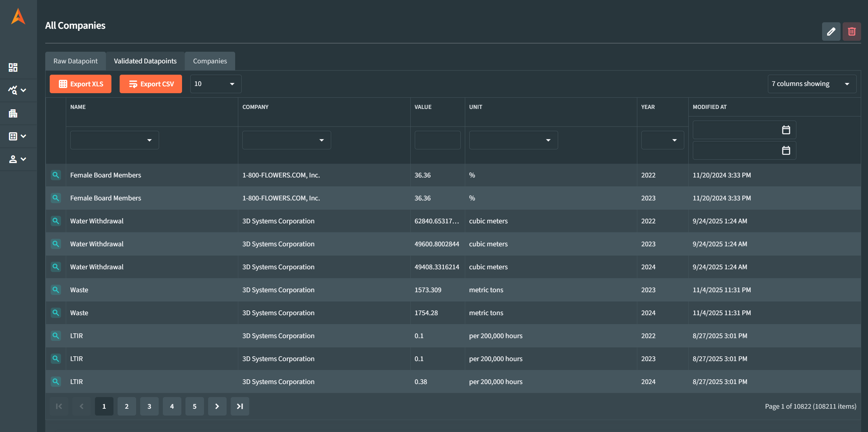
Task: Click the second Modified At date field
Action: point(744,150)
